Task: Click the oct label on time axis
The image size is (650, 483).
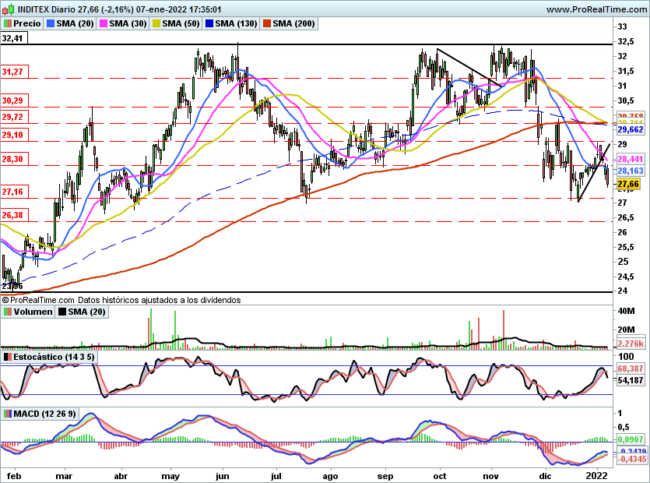Action: pos(440,476)
